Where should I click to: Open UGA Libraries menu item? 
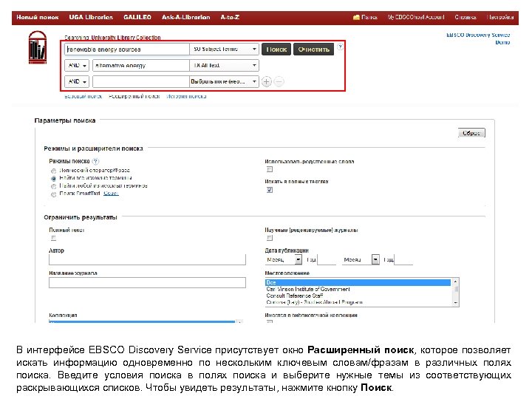point(91,17)
